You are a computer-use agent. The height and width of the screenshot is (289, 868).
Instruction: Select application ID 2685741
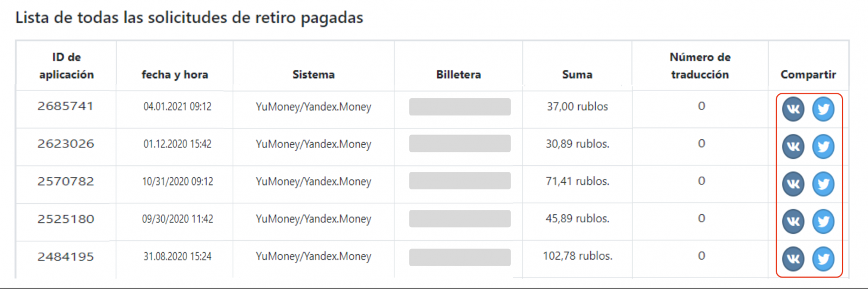[66, 106]
